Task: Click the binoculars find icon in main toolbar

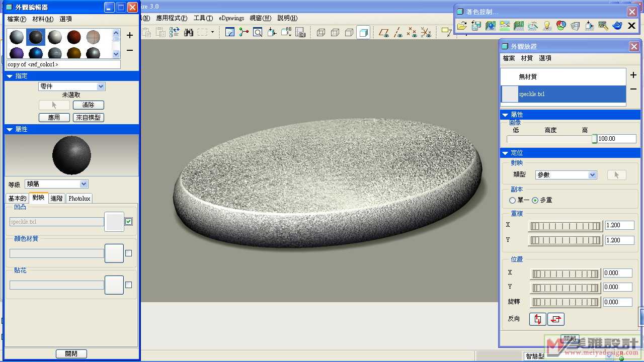Action: [x=189, y=33]
